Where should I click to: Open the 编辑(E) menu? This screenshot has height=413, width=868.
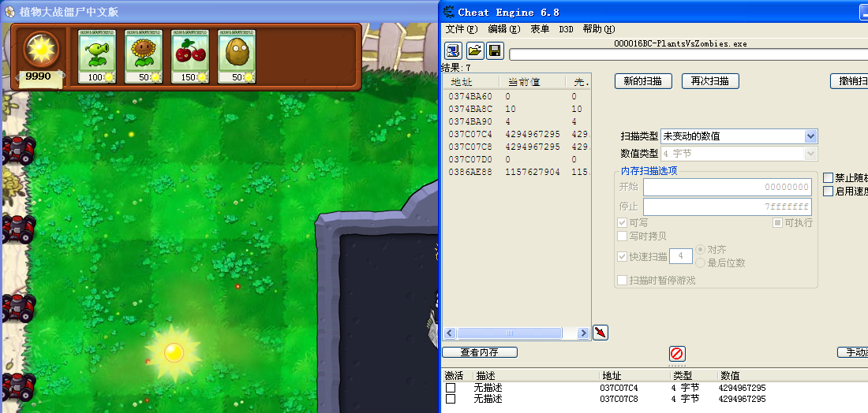tap(504, 29)
